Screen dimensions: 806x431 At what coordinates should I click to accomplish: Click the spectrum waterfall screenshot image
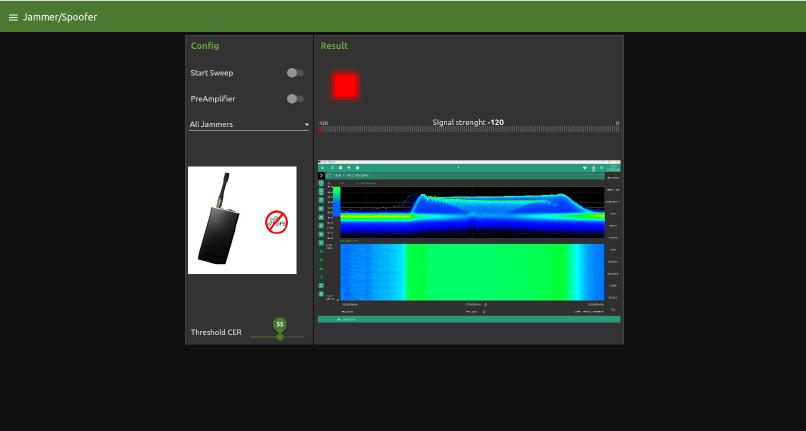click(469, 242)
